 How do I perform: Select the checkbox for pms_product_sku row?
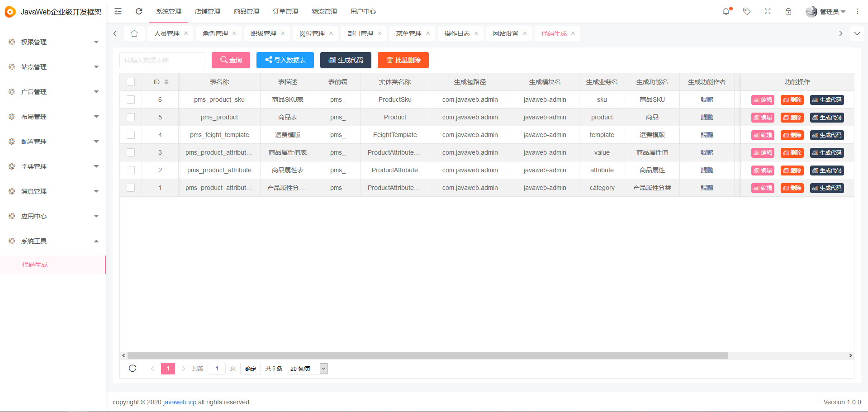pyautogui.click(x=131, y=99)
